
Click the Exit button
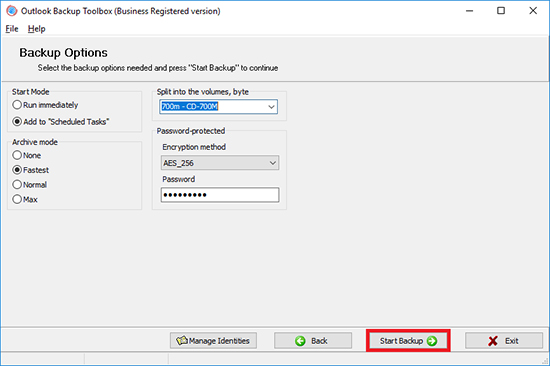504,340
